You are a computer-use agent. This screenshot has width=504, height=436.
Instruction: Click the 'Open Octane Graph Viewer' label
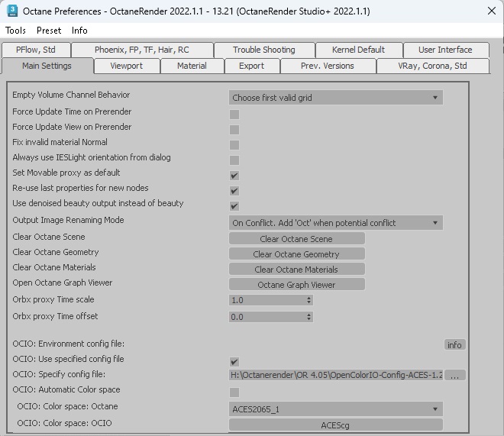pyautogui.click(x=63, y=283)
